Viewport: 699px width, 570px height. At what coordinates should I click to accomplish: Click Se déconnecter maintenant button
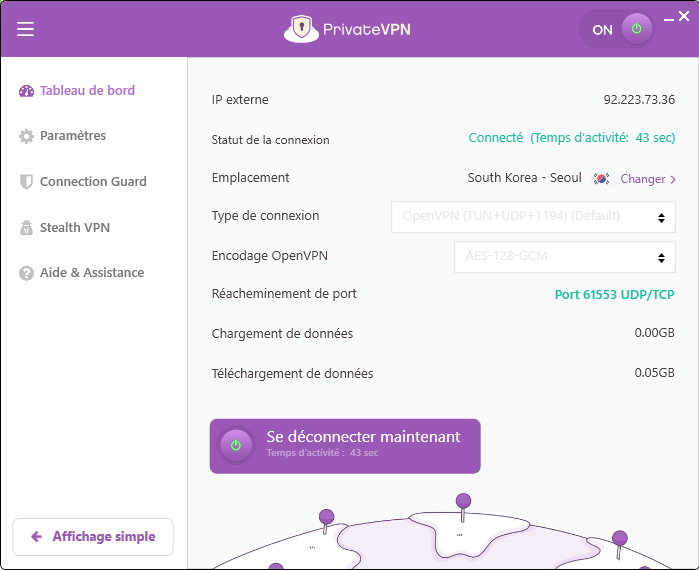click(x=345, y=446)
